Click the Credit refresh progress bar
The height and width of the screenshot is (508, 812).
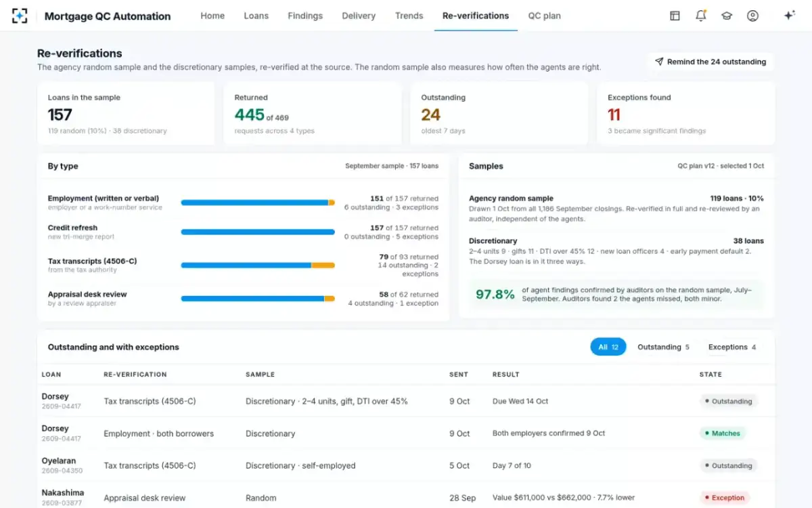[258, 232]
